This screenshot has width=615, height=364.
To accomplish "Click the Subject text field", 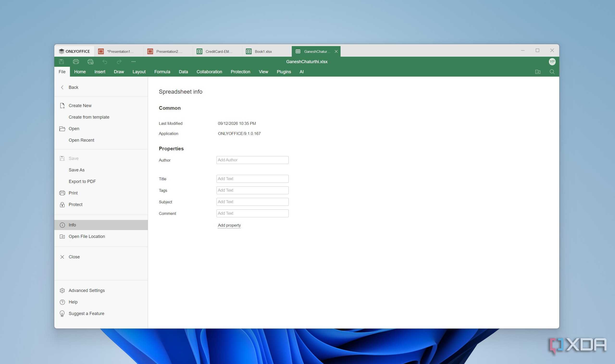I will (x=252, y=202).
